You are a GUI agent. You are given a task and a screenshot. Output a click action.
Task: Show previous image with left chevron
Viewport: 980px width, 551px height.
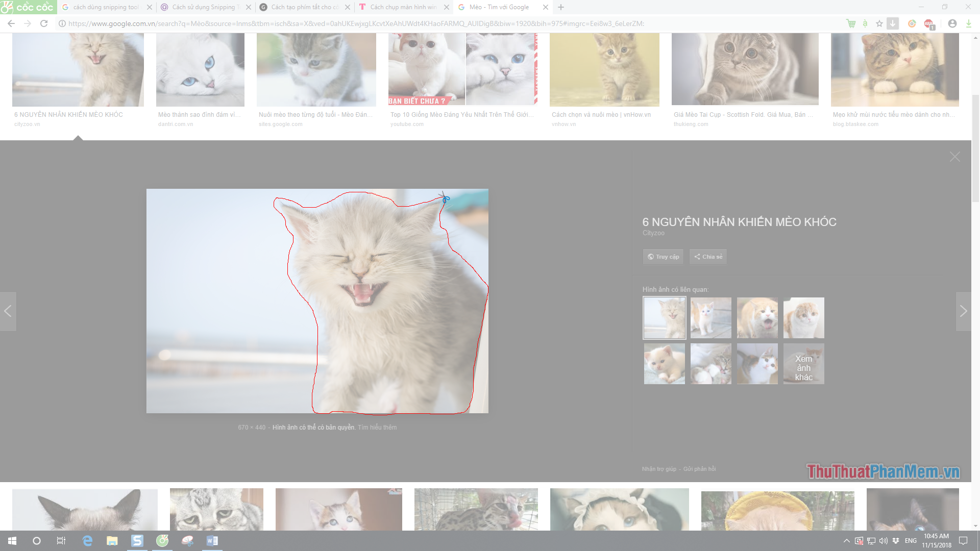8,311
